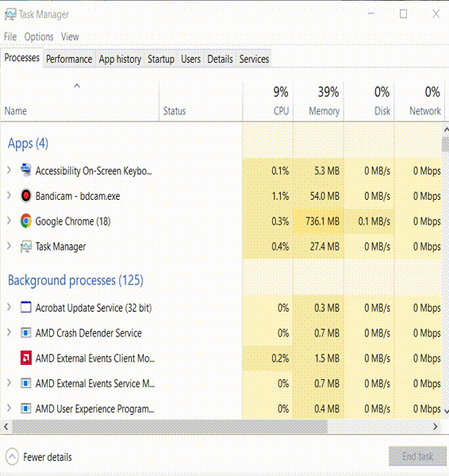Image resolution: width=449 pixels, height=476 pixels.
Task: Click the horizontal scrollbar left arrow
Action: (6, 427)
